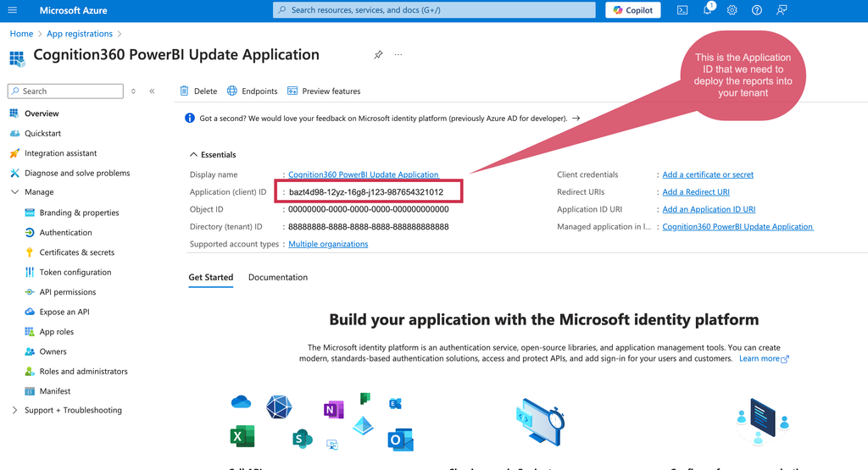Switch to the Documentation tab
This screenshot has width=868, height=470.
(x=278, y=278)
